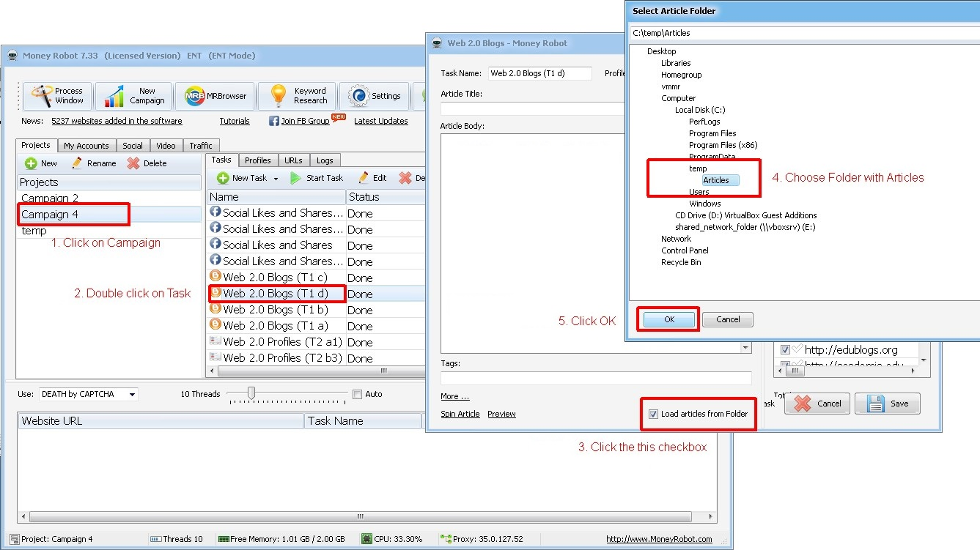Open the Latest Updates link
The height and width of the screenshot is (550, 980).
coord(381,121)
